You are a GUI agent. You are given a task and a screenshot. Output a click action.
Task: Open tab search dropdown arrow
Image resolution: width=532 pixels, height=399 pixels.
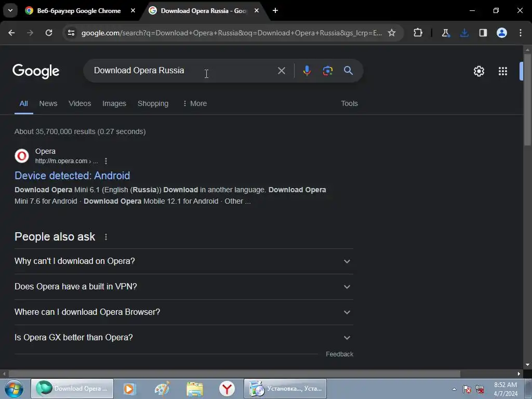[10, 10]
